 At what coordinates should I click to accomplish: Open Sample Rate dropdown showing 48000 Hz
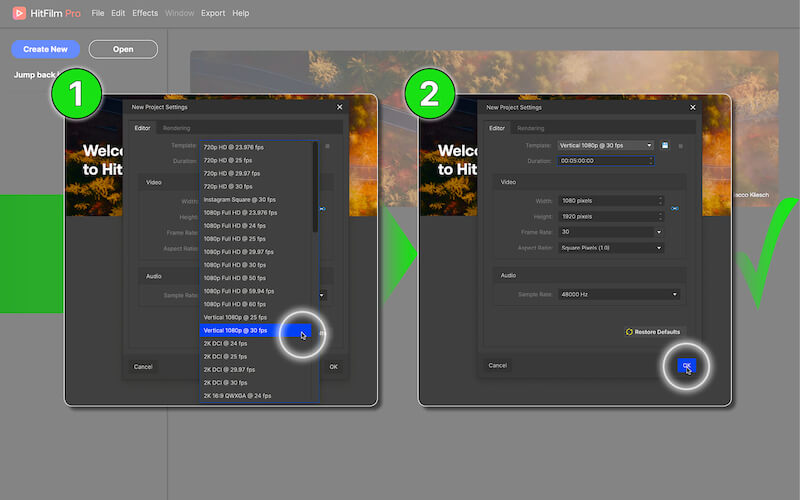(619, 294)
